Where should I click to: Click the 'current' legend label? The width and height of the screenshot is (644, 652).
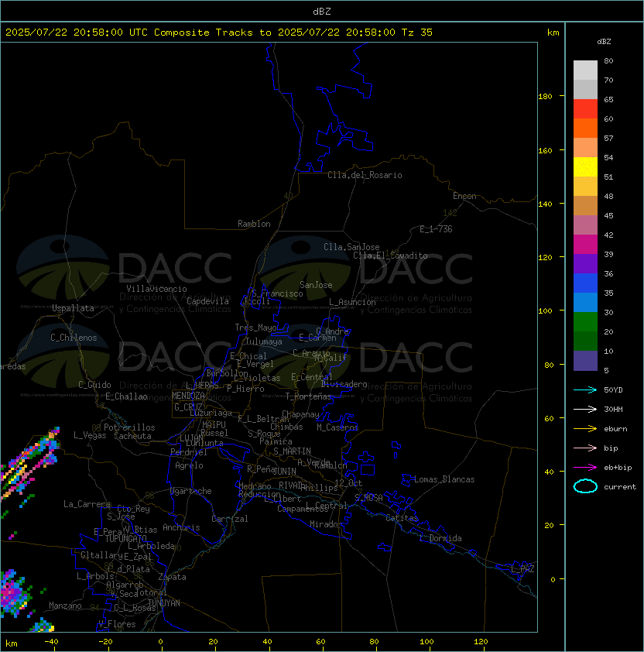[620, 487]
